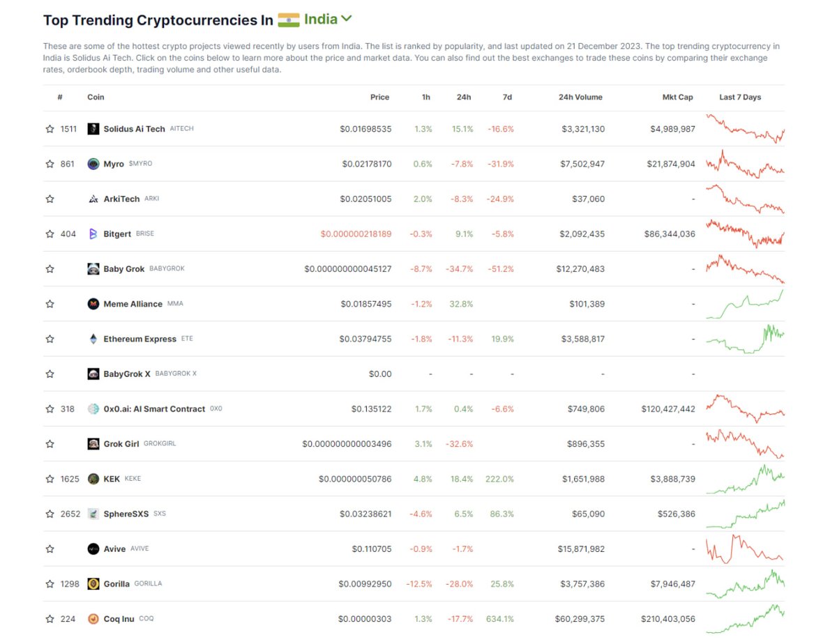Star the Bitgert row

pos(50,233)
